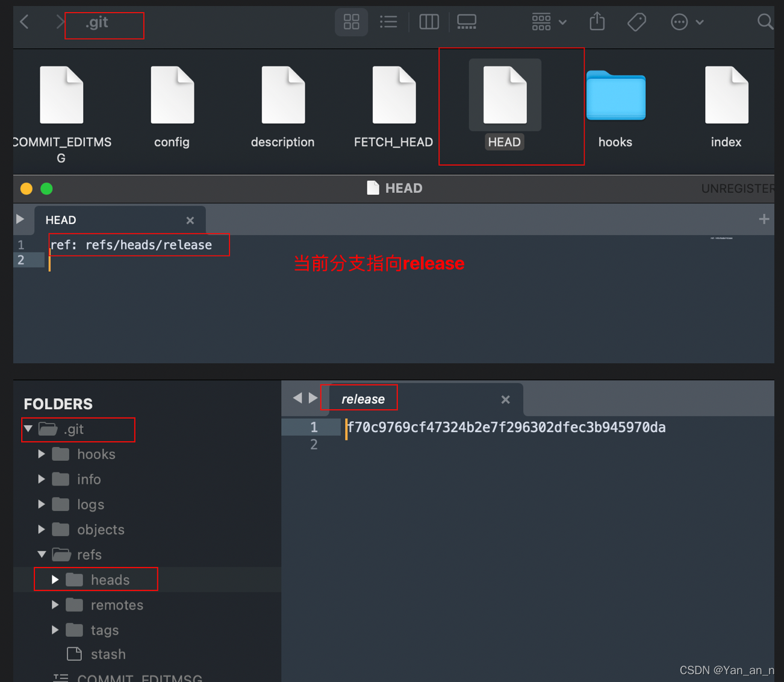
Task: Select the FETCH_HEAD file icon
Action: coord(394,95)
